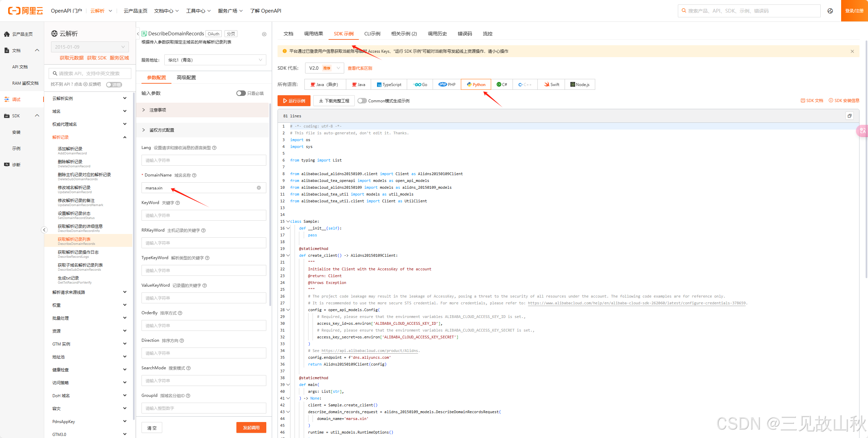Click the Aliyun logo
Screen dimensions: 868x438
[x=26, y=11]
